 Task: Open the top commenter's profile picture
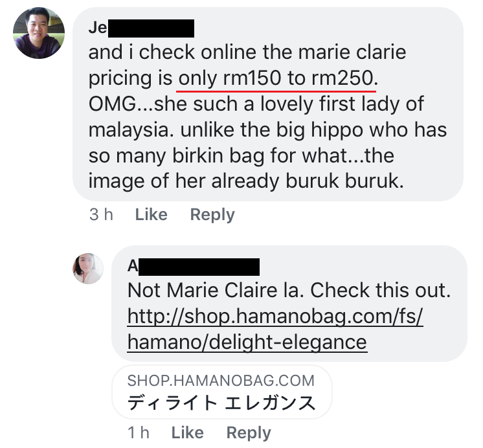(38, 33)
